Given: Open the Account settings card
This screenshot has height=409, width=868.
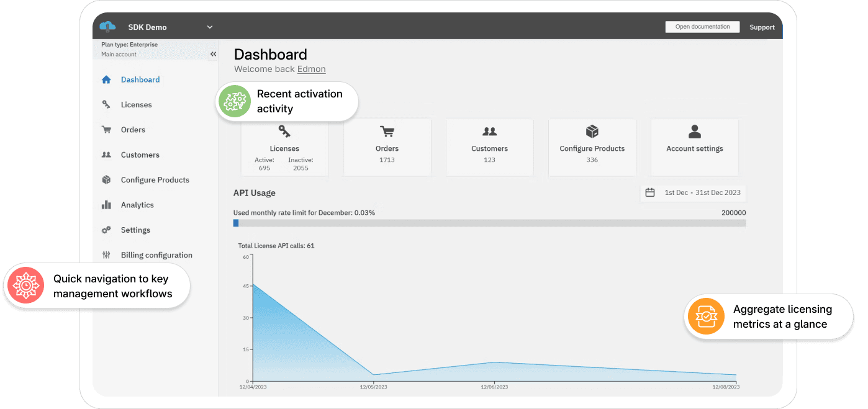Looking at the screenshot, I should (x=695, y=147).
